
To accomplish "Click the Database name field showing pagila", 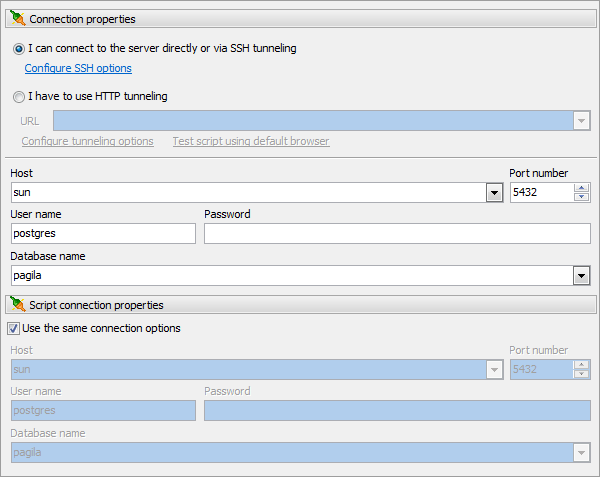I will click(292, 276).
